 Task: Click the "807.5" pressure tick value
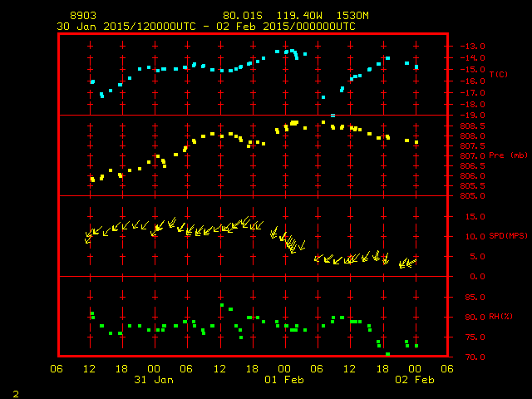click(x=473, y=146)
